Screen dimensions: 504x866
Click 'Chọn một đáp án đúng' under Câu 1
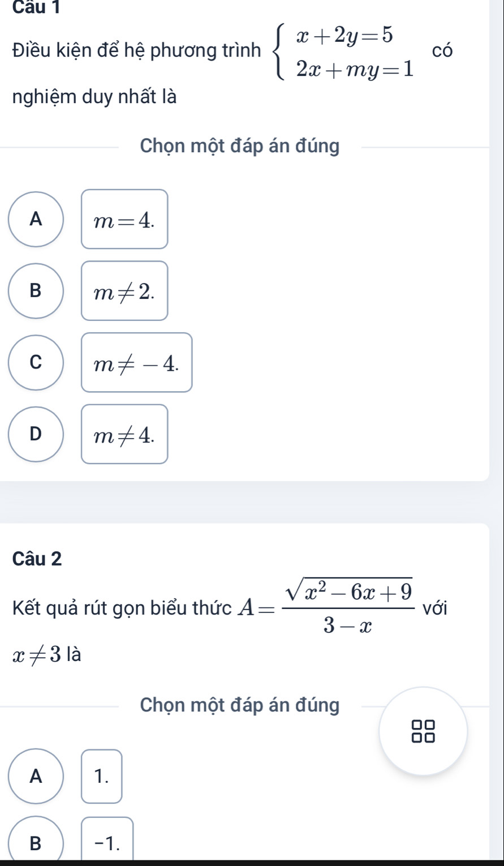coord(240,147)
